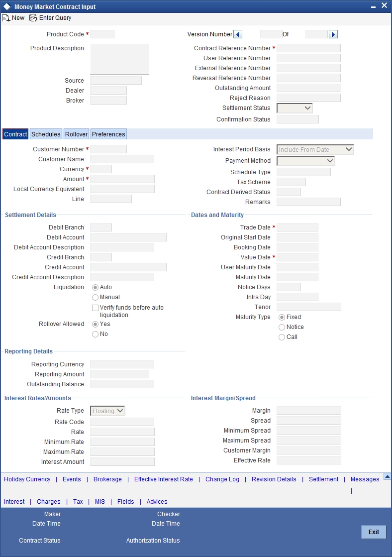Choose Notice maturity type
392x557 pixels.
(282, 327)
